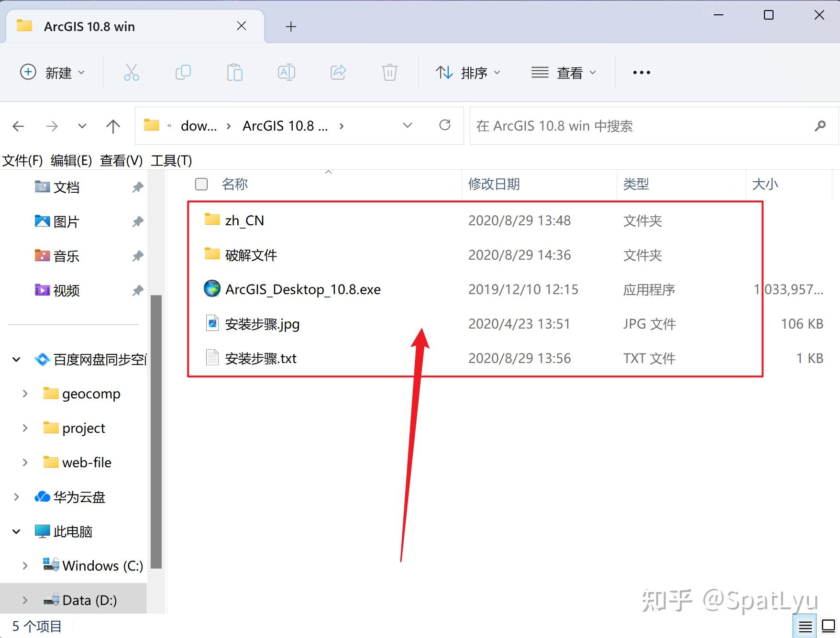The image size is (840, 638).
Task: Add a new tab with plus button
Action: pyautogui.click(x=291, y=26)
